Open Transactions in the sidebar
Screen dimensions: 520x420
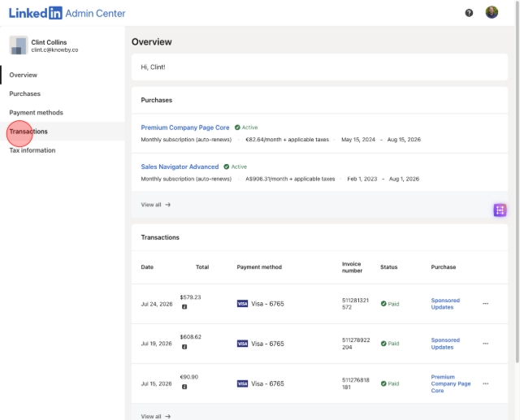(x=28, y=132)
